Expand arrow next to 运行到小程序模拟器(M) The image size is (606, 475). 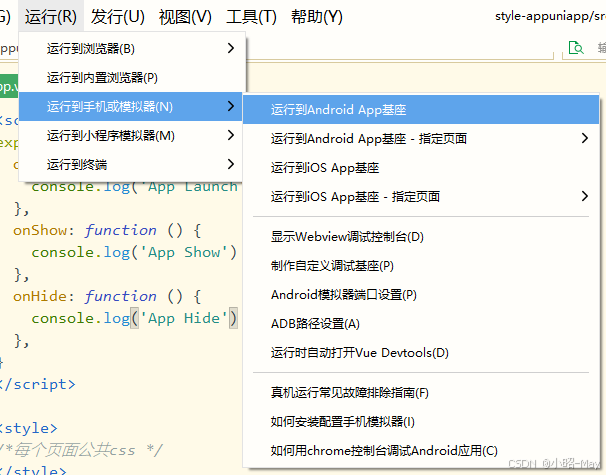coord(231,135)
